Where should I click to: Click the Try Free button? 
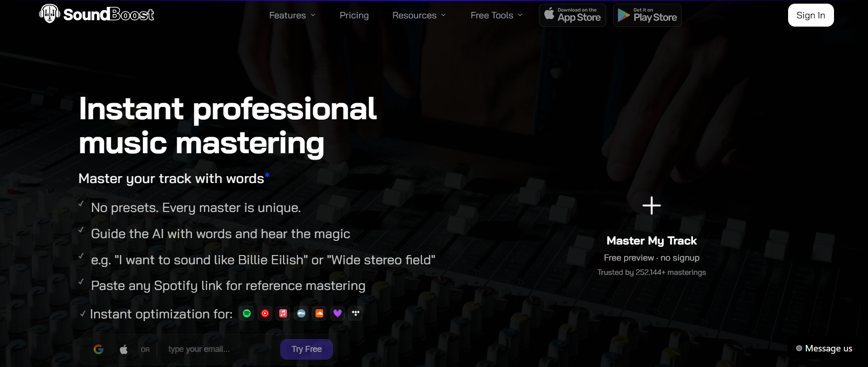(306, 349)
